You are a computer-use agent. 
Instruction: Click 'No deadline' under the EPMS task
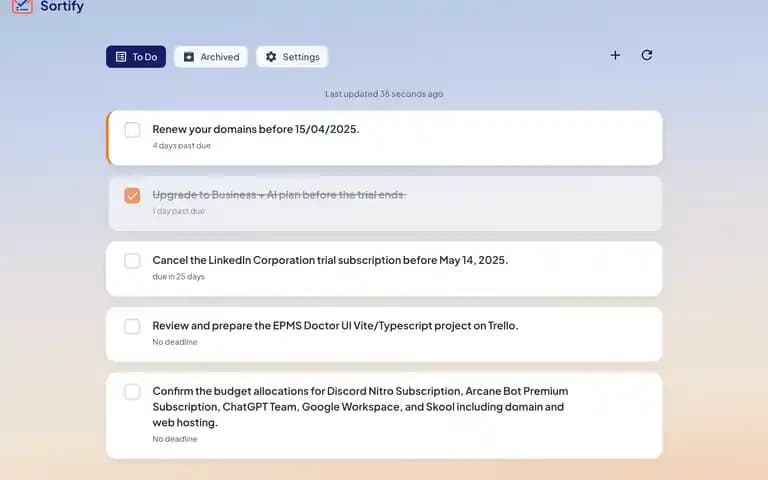click(175, 342)
